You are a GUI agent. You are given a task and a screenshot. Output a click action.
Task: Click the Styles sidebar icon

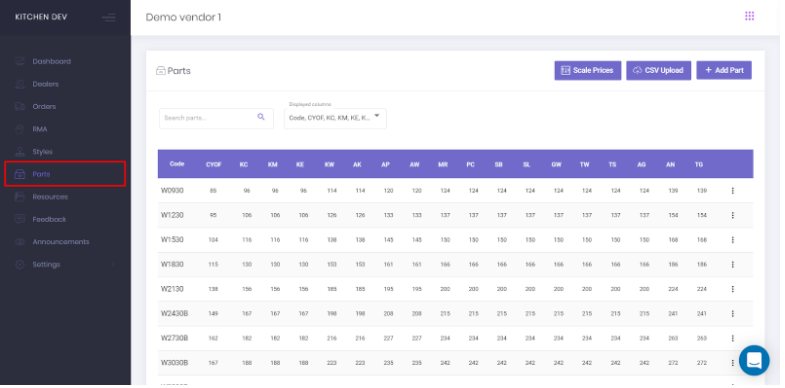(20, 152)
